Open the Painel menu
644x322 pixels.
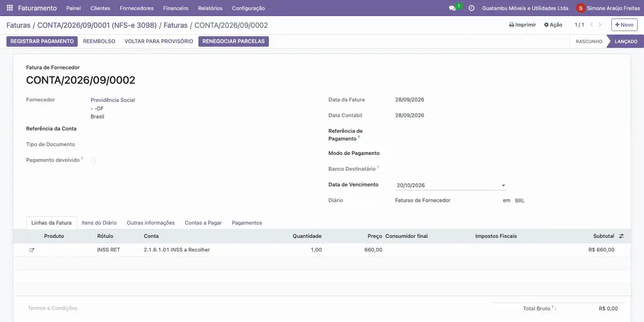click(73, 8)
